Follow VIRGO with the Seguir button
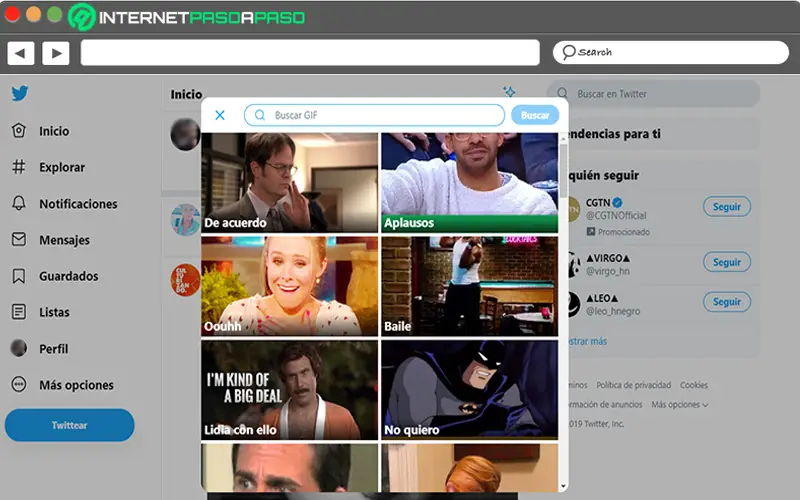Viewport: 800px width, 500px height. (727, 262)
